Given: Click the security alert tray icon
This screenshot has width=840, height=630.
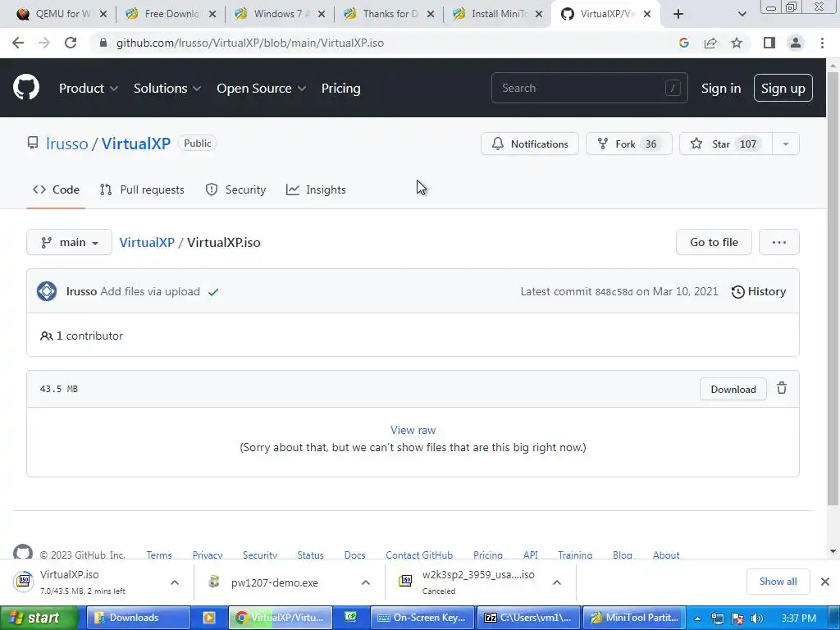Looking at the screenshot, I should coord(737,619).
